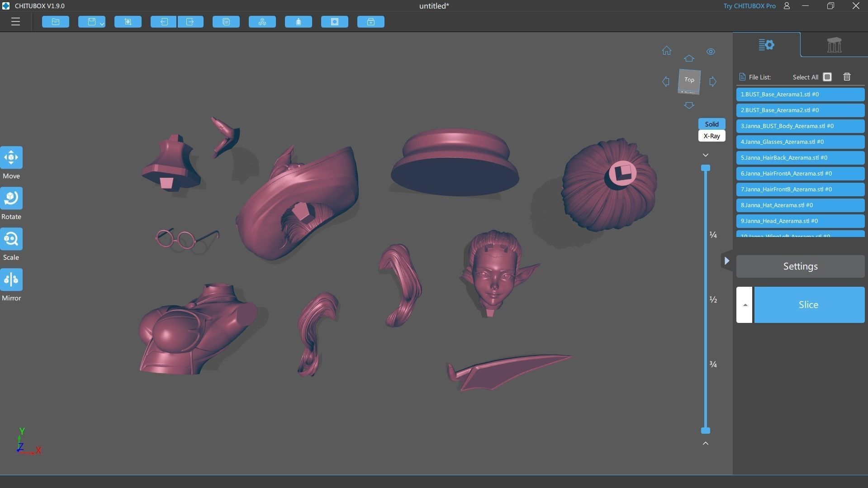Viewport: 868px width, 488px height.
Task: Reset view with the home icon
Action: 667,51
